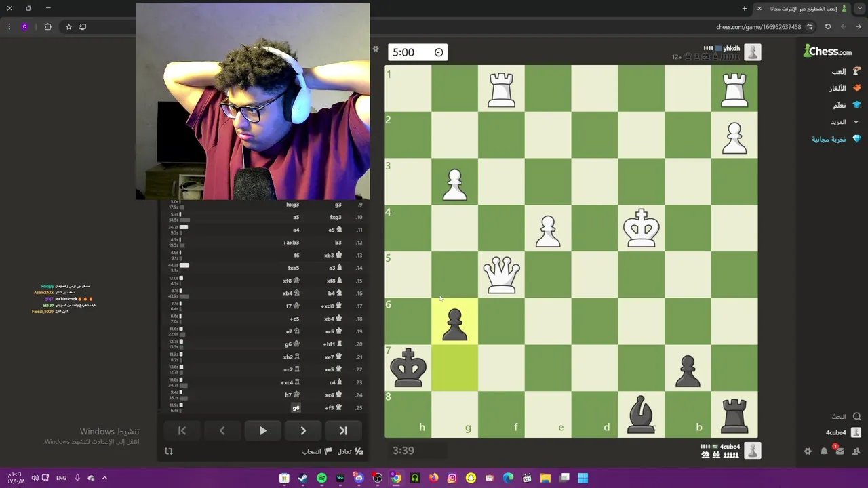Open the Learn (تعلّم) sidebar item
868x488 pixels.
pyautogui.click(x=847, y=105)
